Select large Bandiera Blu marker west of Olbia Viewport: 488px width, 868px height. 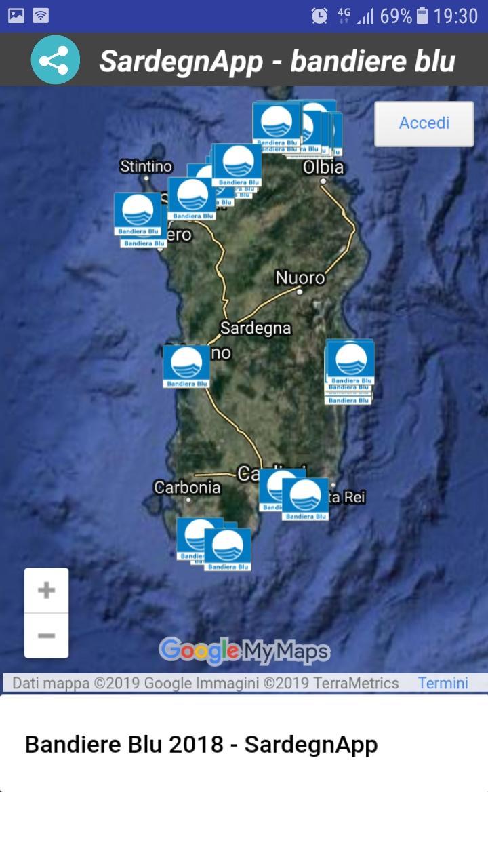pyautogui.click(x=237, y=165)
